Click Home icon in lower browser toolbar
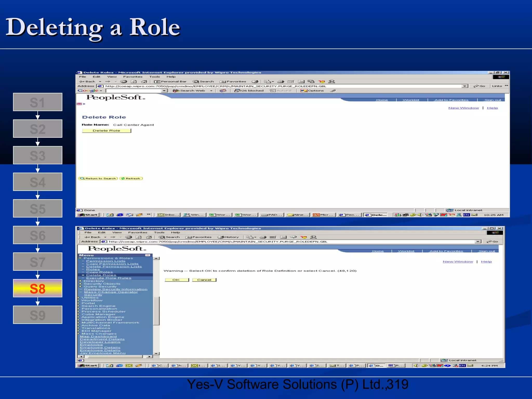The image size is (532, 399). pos(149,237)
